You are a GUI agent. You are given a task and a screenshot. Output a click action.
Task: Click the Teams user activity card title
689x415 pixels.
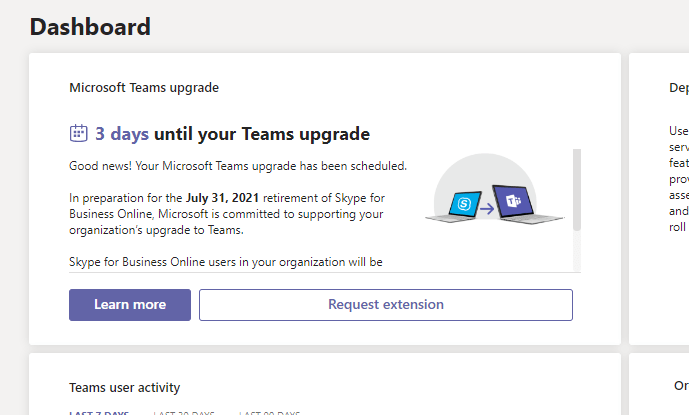(x=125, y=387)
